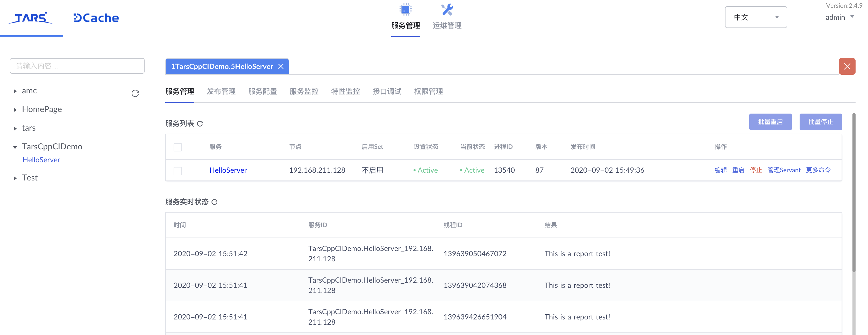Click the DCache logo
This screenshot has height=335, width=868.
tap(96, 18)
